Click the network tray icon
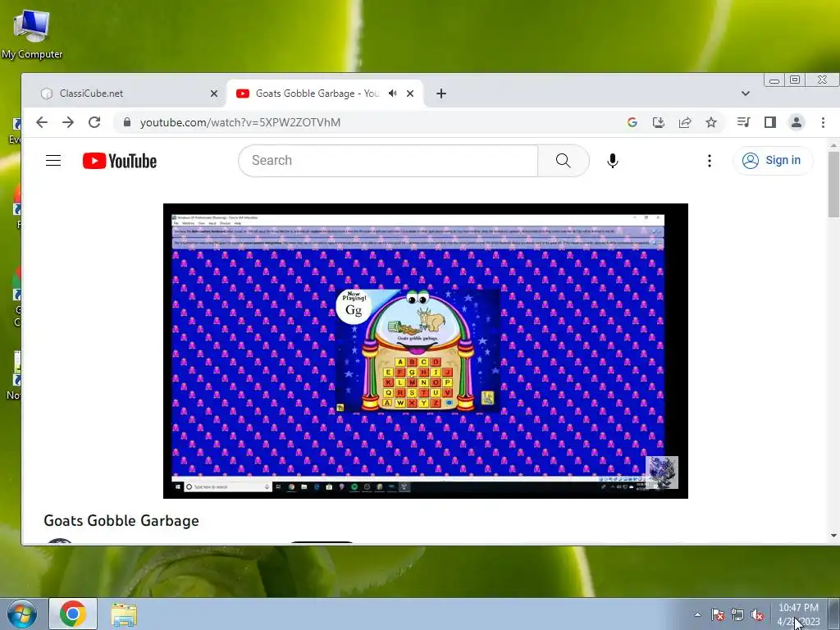The height and width of the screenshot is (630, 840). coord(737,614)
